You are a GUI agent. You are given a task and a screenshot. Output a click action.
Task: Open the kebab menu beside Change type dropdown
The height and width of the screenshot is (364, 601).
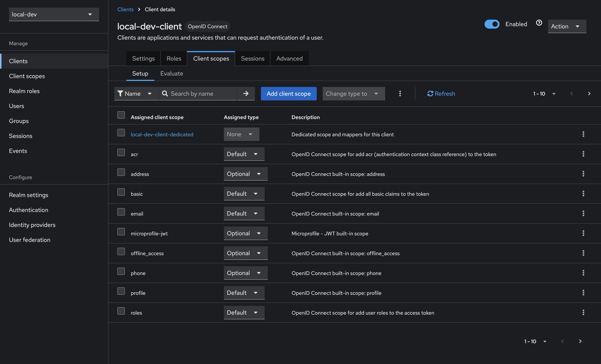tap(400, 93)
